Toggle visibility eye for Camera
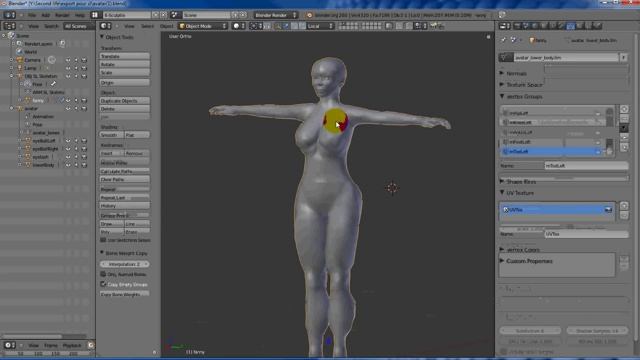The width and height of the screenshot is (640, 360). coord(68,60)
